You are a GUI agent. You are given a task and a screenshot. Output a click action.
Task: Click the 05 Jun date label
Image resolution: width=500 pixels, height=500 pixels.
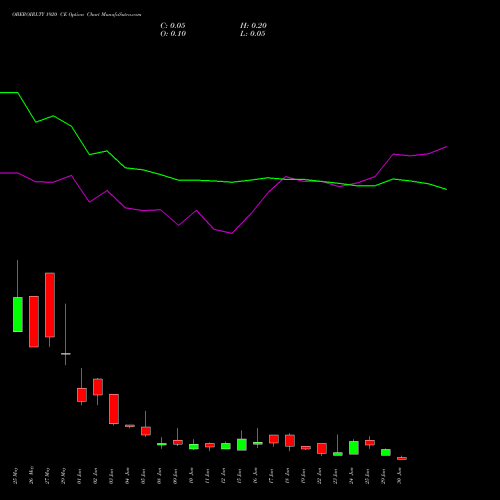click(143, 476)
